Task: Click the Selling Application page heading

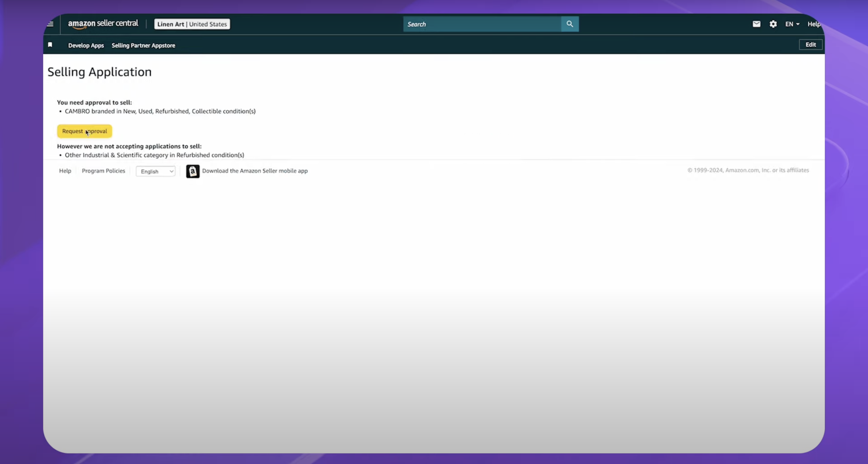Action: pos(99,72)
